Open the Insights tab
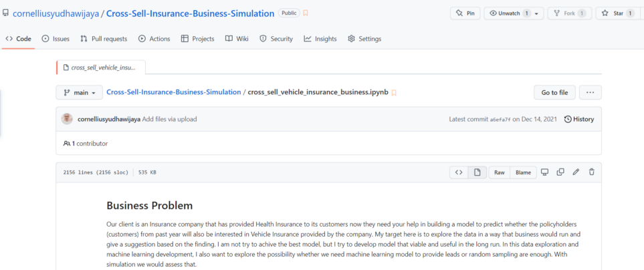 320,39
